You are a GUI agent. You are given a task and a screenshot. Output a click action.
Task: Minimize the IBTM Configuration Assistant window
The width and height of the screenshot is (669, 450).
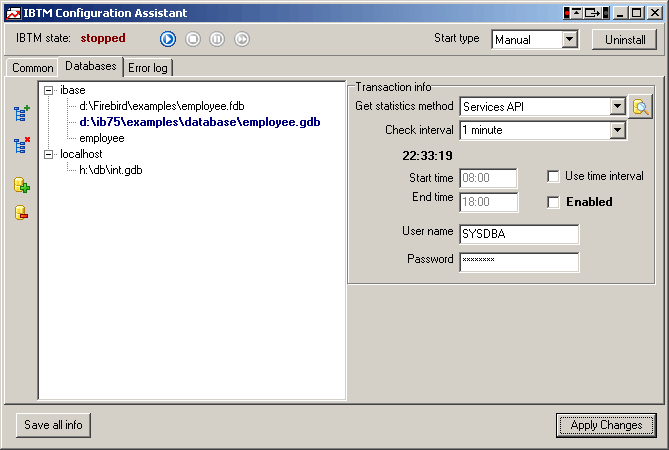pos(620,13)
